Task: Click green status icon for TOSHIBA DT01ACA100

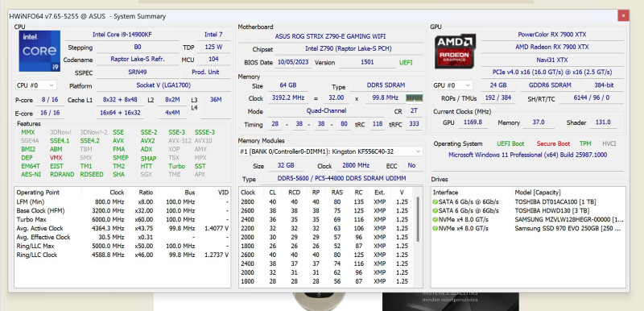Action: [435, 201]
